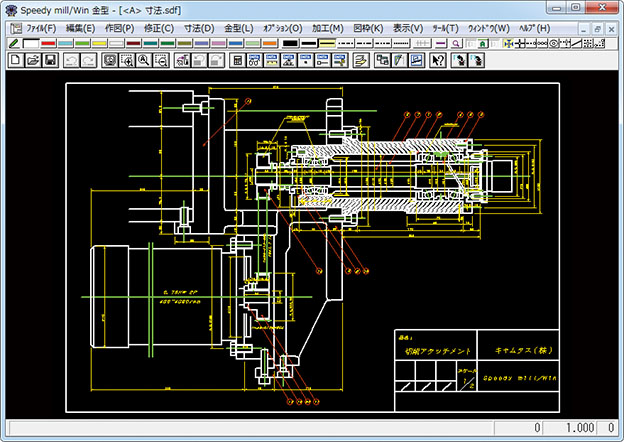The width and height of the screenshot is (624, 442).
Task: Open the ファイル(F) menu
Action: [41, 28]
